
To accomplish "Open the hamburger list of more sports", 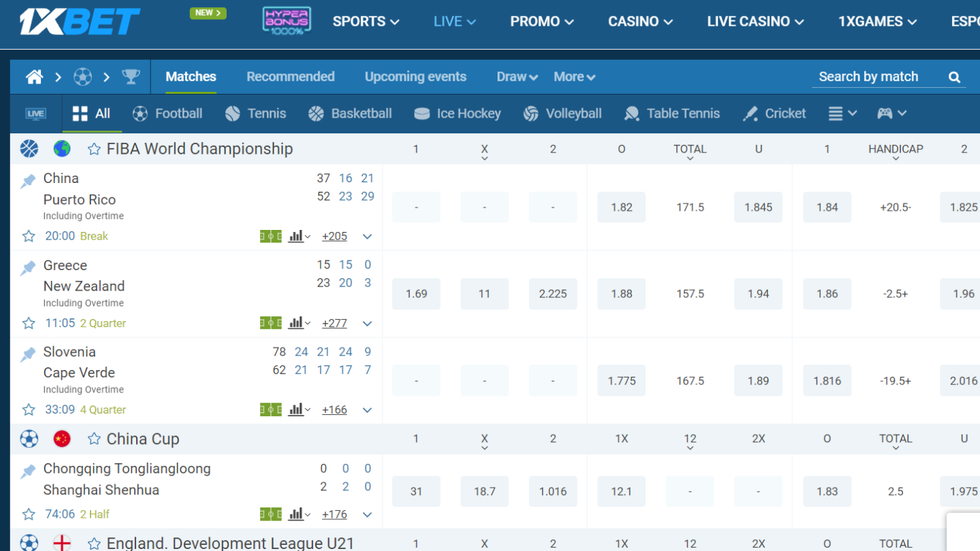I will 843,114.
